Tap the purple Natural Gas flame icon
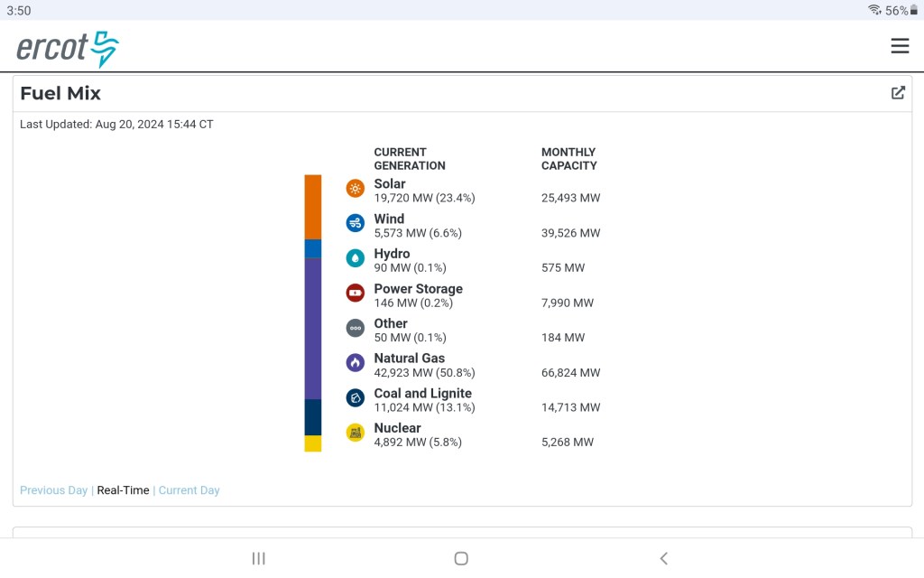Viewport: 924px width, 578px height. click(356, 363)
